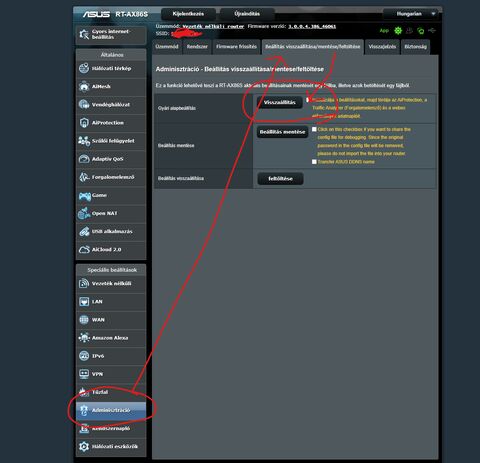Switch to the Biztonság tab
480x463 pixels.
(415, 47)
